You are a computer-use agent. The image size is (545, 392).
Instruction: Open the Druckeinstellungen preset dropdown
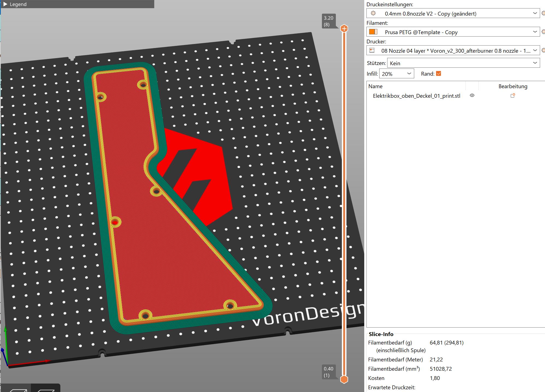pyautogui.click(x=453, y=13)
